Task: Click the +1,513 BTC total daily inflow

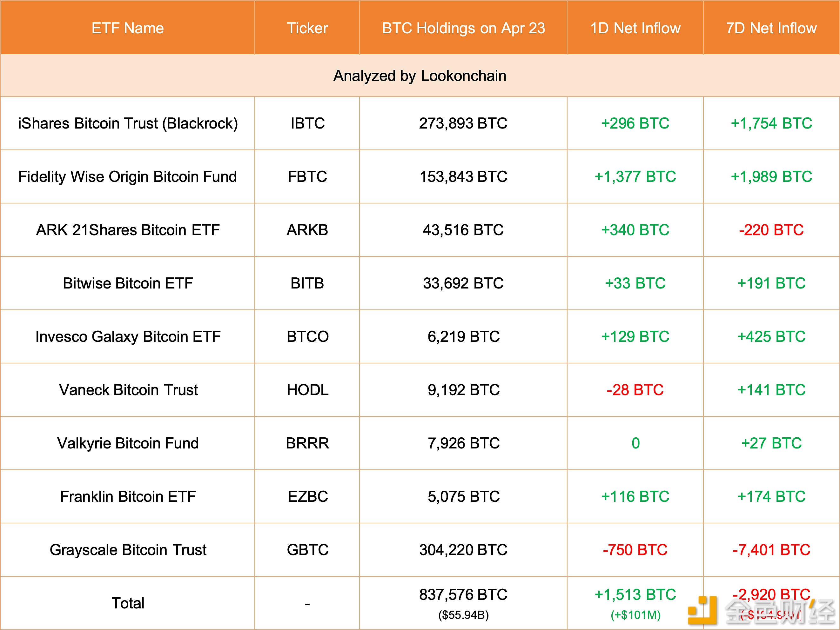Action: [635, 595]
